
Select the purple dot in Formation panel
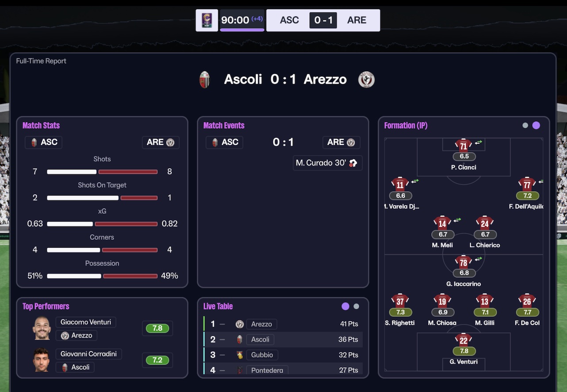pyautogui.click(x=536, y=126)
